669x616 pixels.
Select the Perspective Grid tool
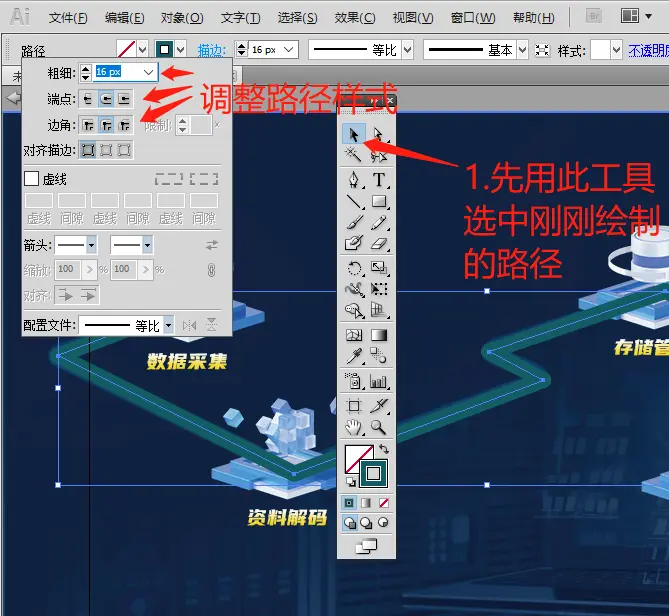[378, 310]
